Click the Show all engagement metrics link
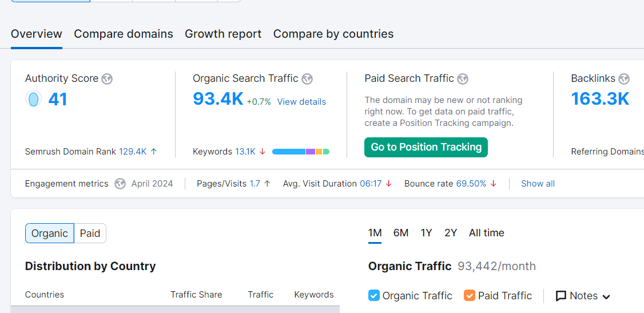 538,184
